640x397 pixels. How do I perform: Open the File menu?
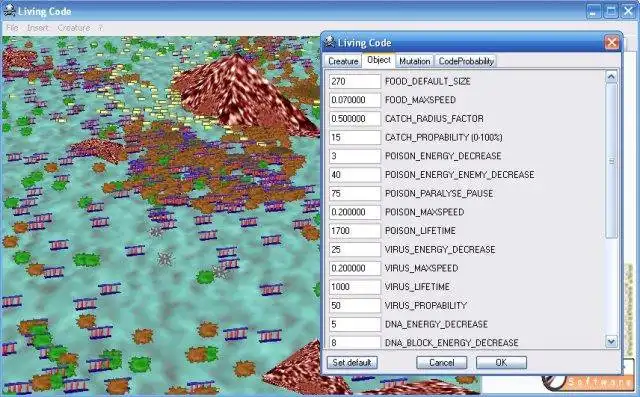(12, 28)
